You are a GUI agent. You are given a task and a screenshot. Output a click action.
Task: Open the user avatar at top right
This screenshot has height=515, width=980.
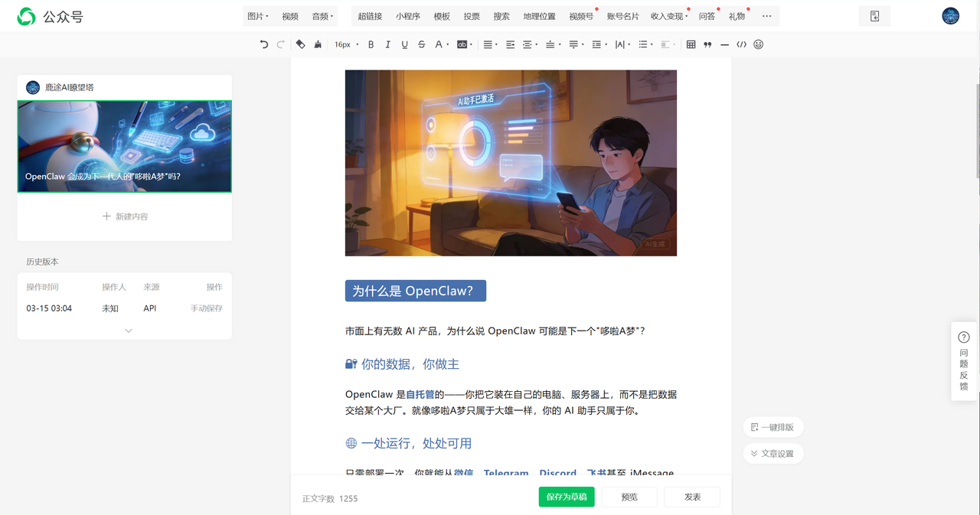click(x=950, y=16)
